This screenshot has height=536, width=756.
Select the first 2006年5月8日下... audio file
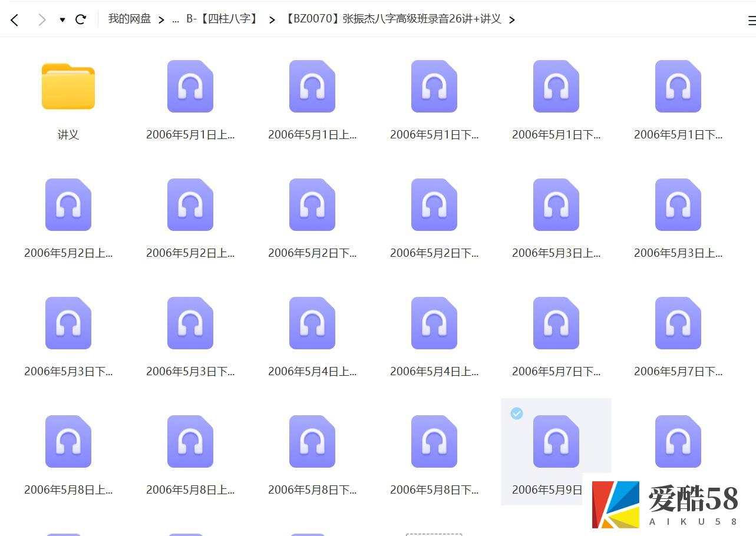point(312,442)
